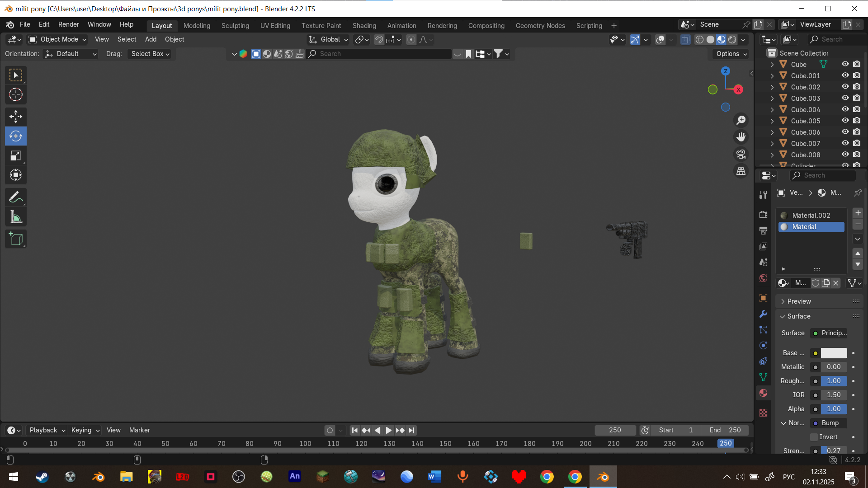
Task: Select the Measure tool
Action: click(x=16, y=217)
